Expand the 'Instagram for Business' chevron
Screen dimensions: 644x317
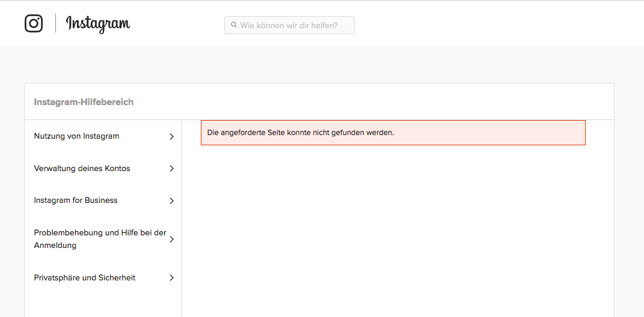tap(172, 201)
